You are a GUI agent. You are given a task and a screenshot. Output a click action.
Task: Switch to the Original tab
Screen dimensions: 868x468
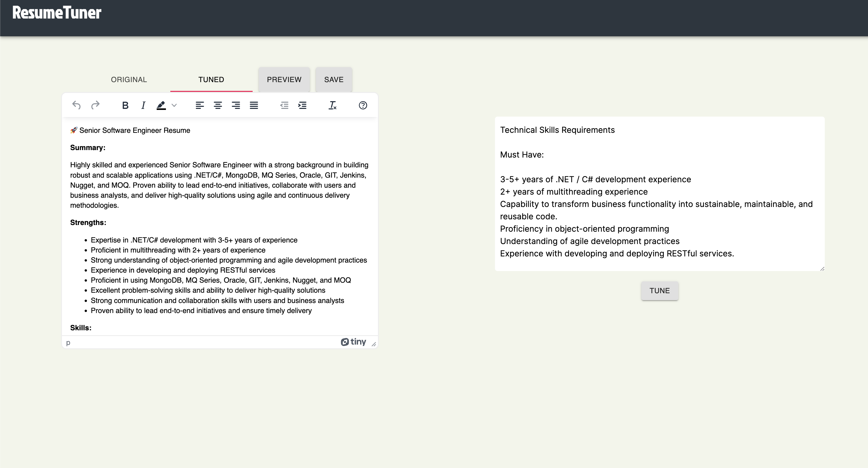pyautogui.click(x=129, y=80)
